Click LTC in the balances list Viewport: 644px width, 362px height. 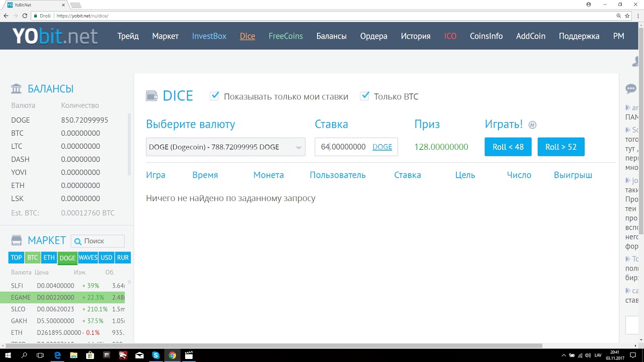pos(17,146)
